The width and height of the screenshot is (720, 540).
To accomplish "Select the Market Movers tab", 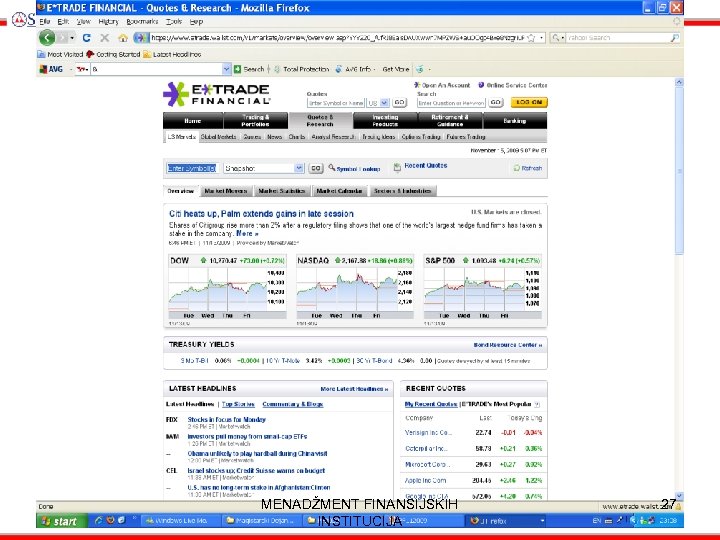I will (x=225, y=191).
